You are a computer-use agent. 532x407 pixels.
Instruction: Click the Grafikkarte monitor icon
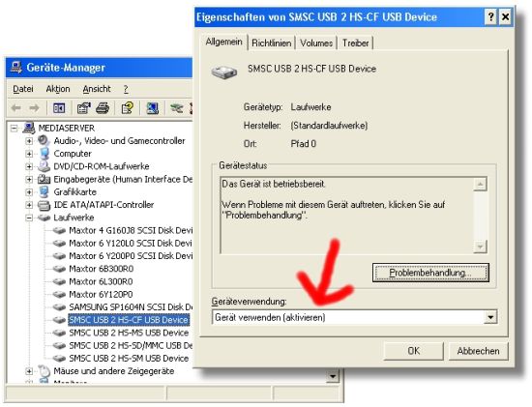tap(44, 192)
